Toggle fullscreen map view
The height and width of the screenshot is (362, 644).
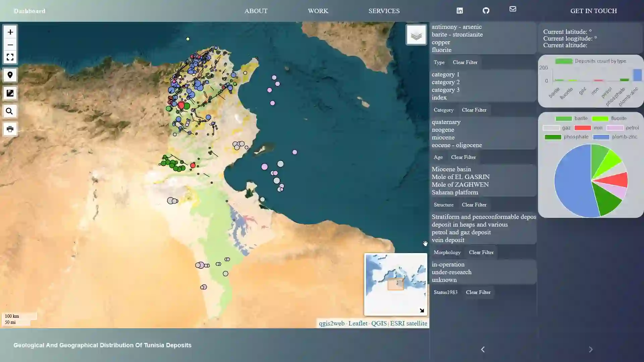pyautogui.click(x=10, y=57)
